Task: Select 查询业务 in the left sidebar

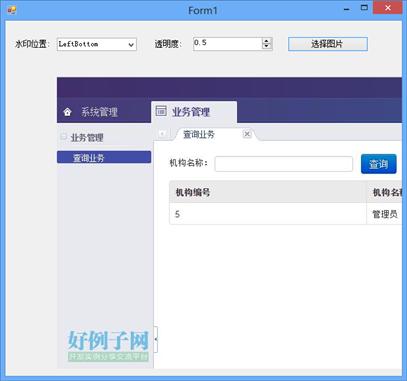Action: 104,157
